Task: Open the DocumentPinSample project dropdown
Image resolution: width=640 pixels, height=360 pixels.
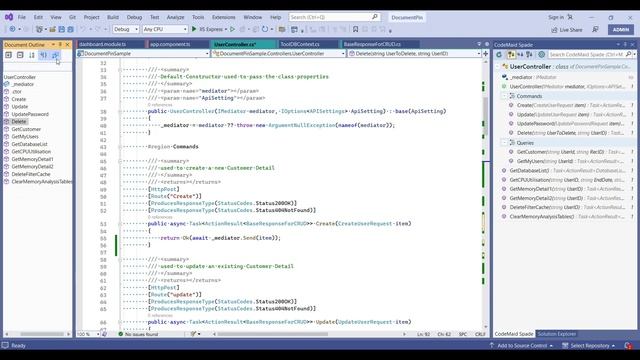Action: click(x=143, y=53)
